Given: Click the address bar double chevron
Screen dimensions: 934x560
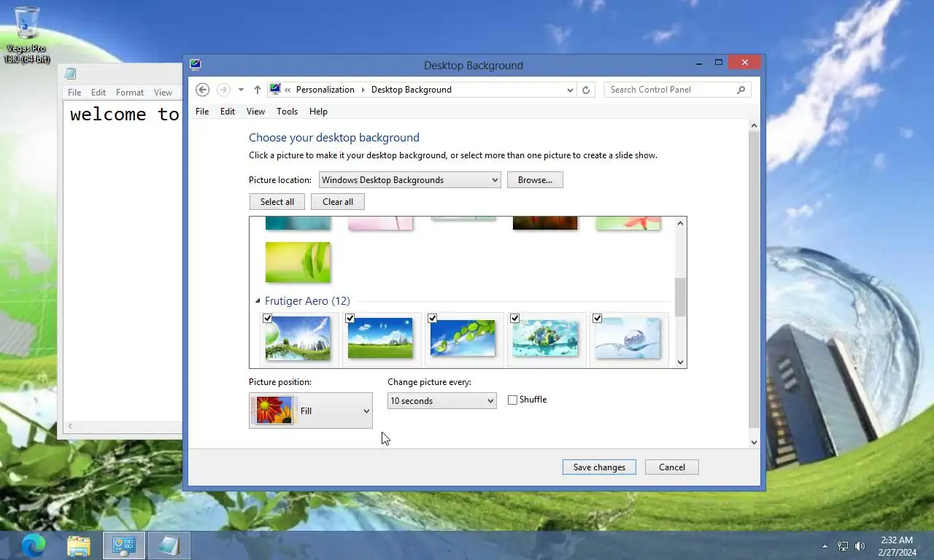Looking at the screenshot, I should (288, 90).
